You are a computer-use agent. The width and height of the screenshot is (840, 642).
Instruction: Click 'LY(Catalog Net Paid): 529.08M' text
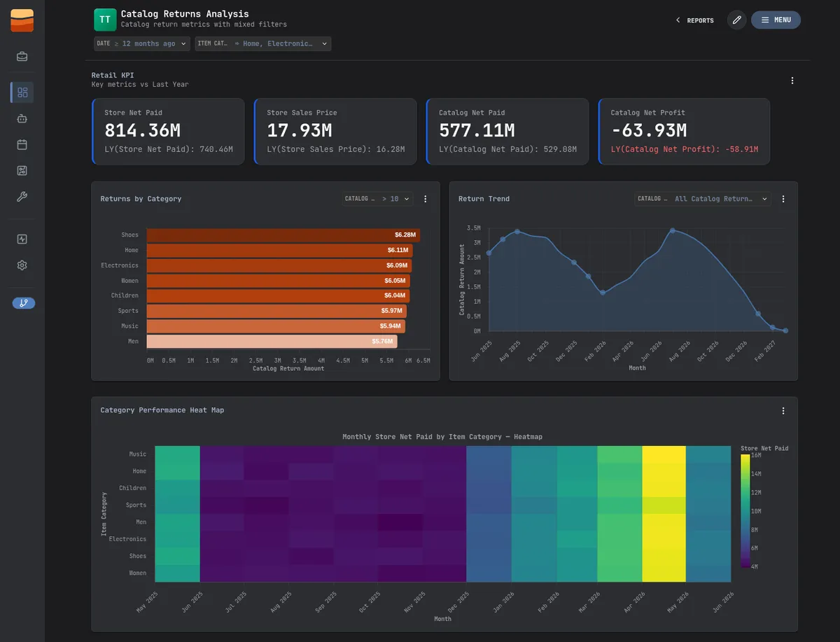point(508,149)
